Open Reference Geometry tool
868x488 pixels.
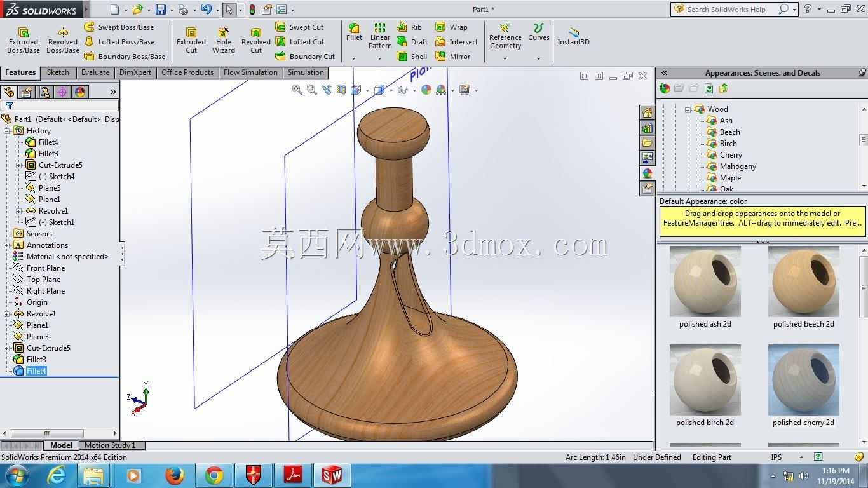click(x=505, y=36)
